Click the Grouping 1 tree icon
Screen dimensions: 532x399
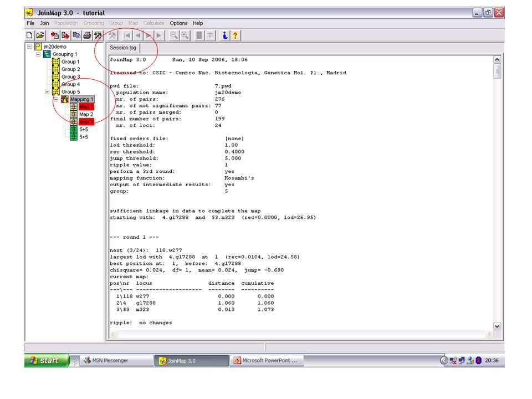[47, 54]
